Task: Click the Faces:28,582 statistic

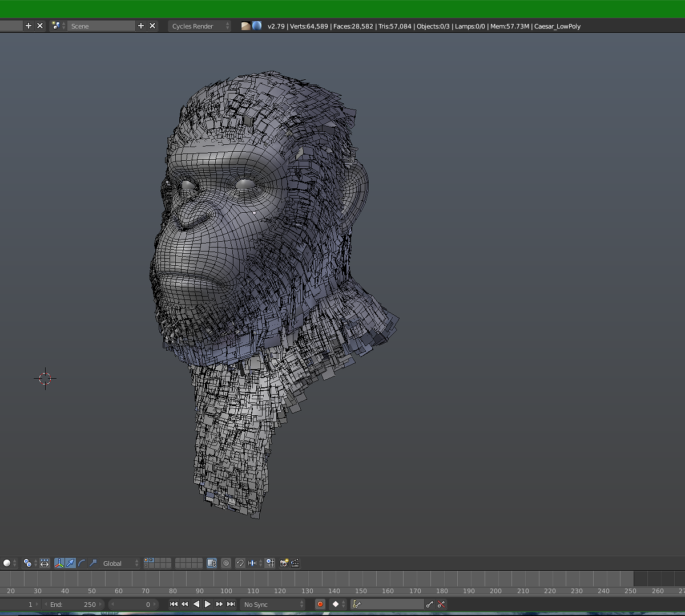Action: pyautogui.click(x=353, y=26)
